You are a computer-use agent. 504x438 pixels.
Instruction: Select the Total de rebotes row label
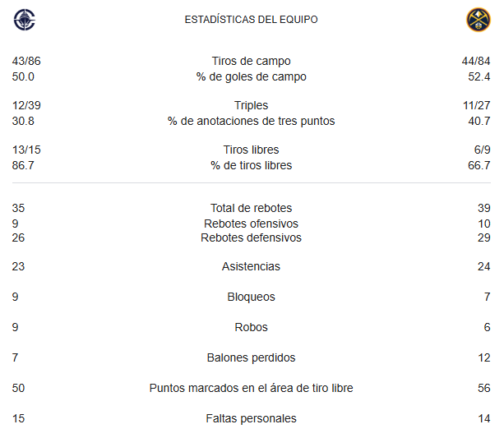pyautogui.click(x=251, y=208)
